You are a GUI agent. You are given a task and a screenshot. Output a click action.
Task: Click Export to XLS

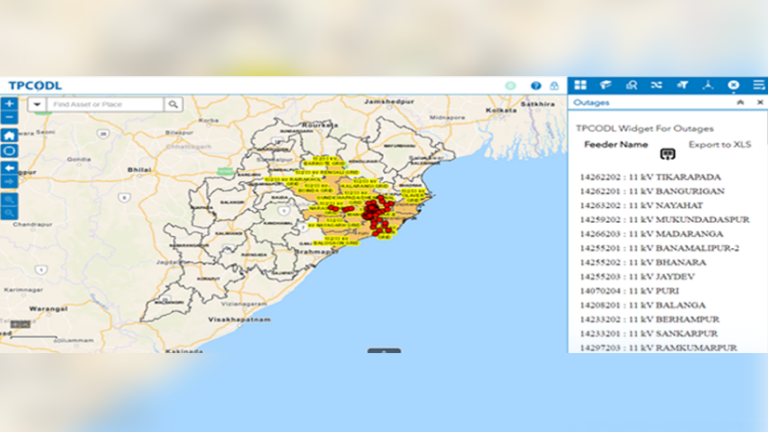719,145
